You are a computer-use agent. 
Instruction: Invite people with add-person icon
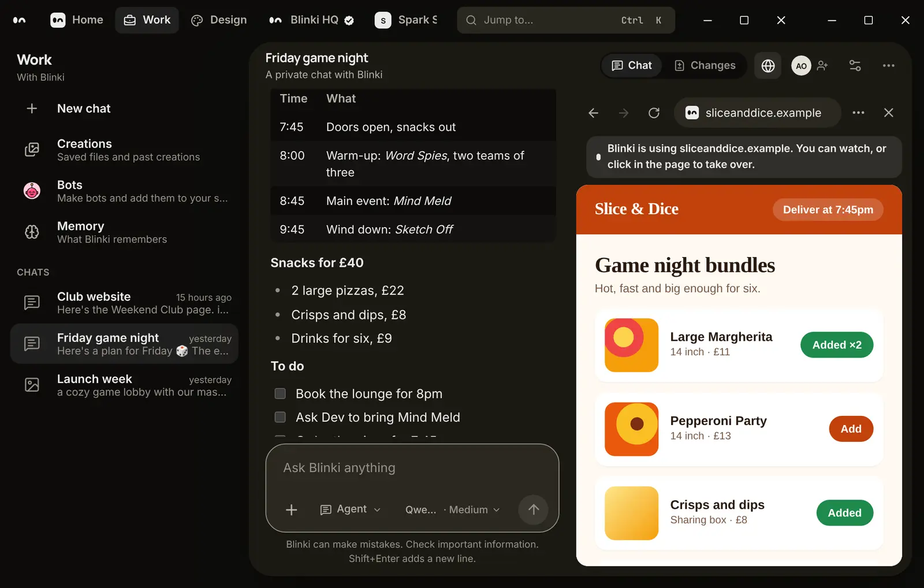823,66
